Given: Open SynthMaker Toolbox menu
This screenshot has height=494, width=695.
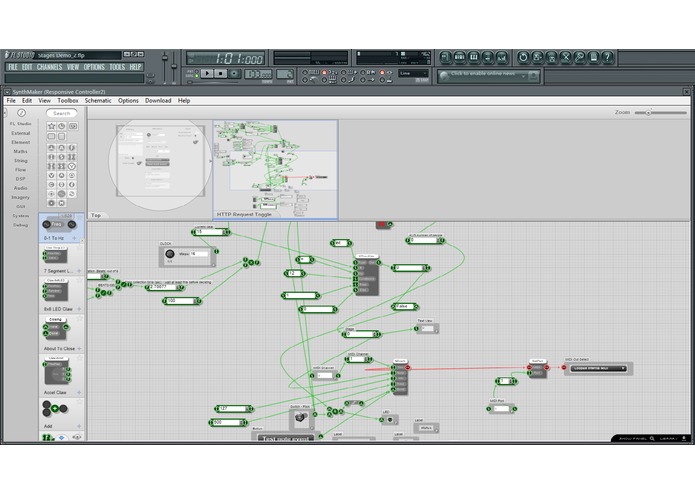Looking at the screenshot, I should (x=68, y=101).
